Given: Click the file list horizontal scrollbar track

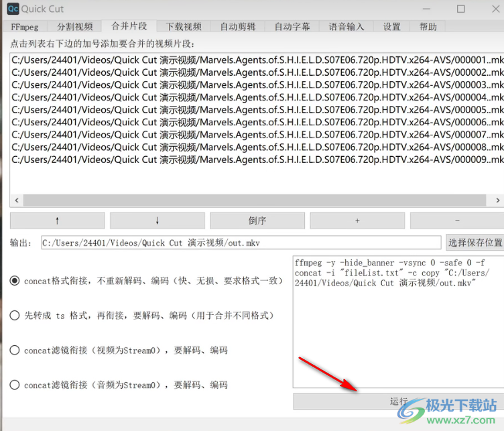Looking at the screenshot, I should tap(255, 200).
